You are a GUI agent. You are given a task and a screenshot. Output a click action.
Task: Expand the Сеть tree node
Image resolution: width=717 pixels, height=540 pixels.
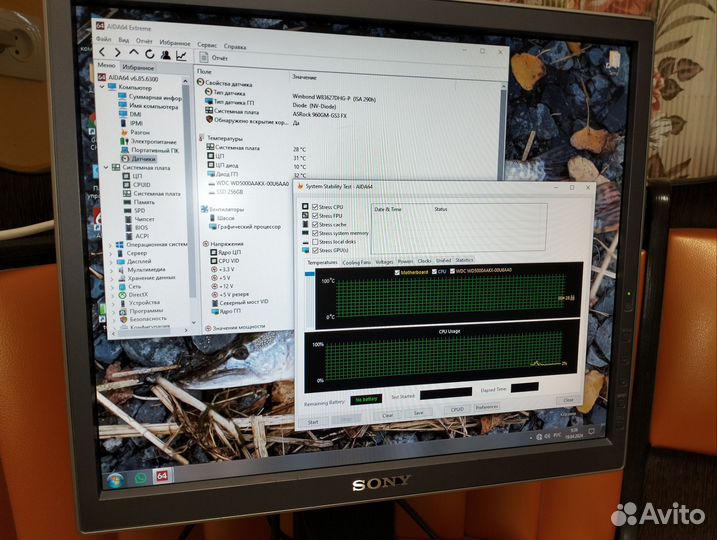112,287
